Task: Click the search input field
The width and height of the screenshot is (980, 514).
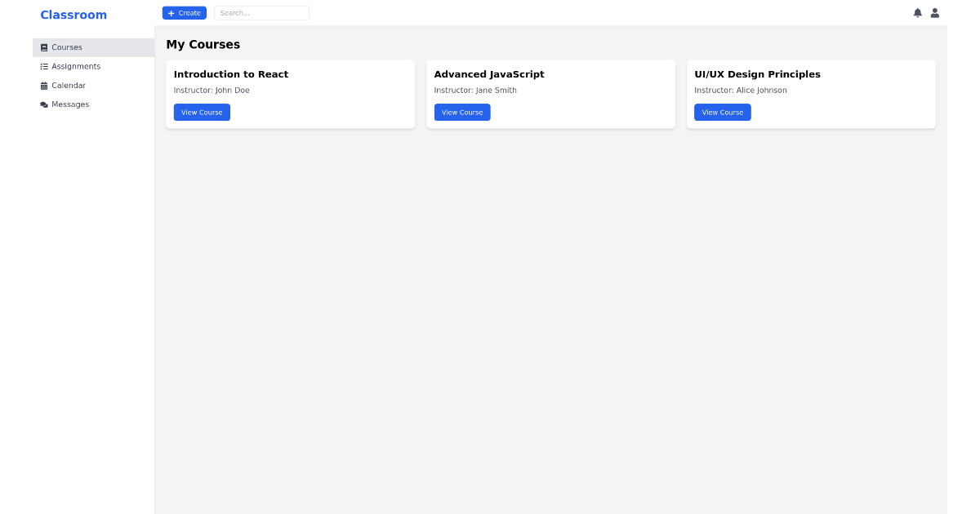Action: [x=261, y=12]
